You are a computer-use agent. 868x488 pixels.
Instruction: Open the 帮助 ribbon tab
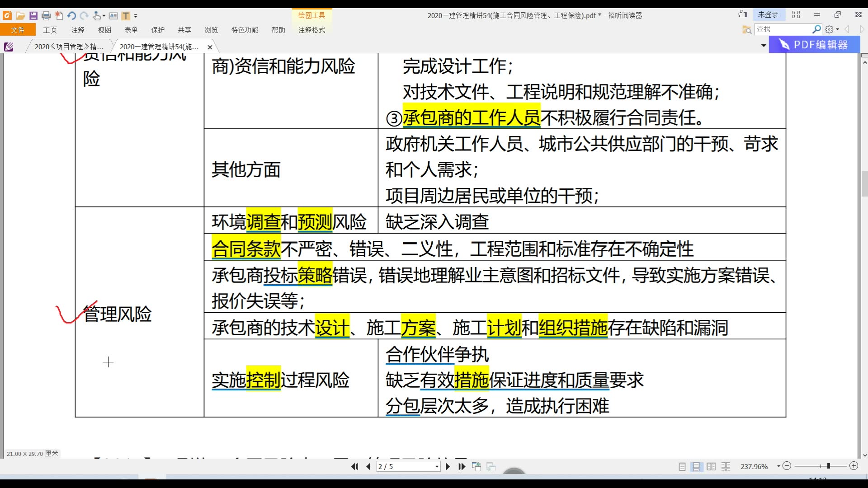[x=278, y=30]
